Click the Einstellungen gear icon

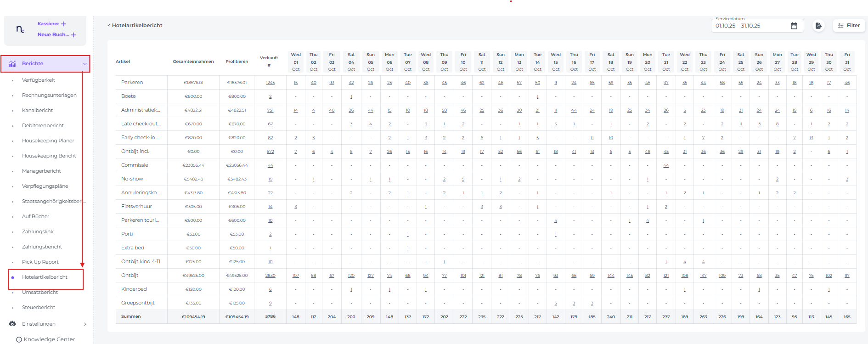pyautogui.click(x=12, y=324)
